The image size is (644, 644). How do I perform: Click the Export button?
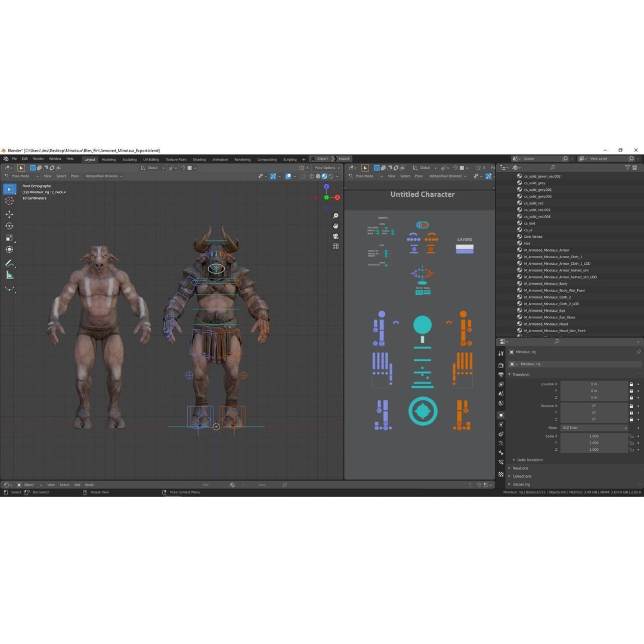pyautogui.click(x=320, y=159)
